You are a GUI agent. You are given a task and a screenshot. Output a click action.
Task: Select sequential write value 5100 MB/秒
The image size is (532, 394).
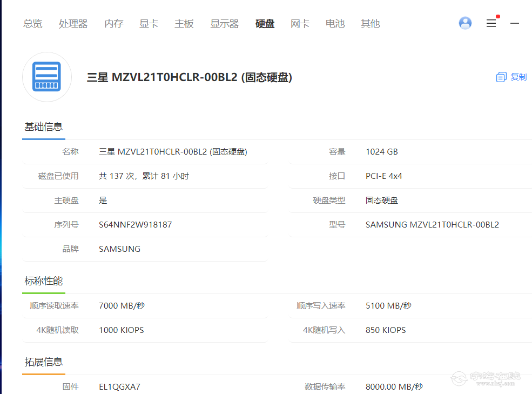pyautogui.click(x=388, y=306)
